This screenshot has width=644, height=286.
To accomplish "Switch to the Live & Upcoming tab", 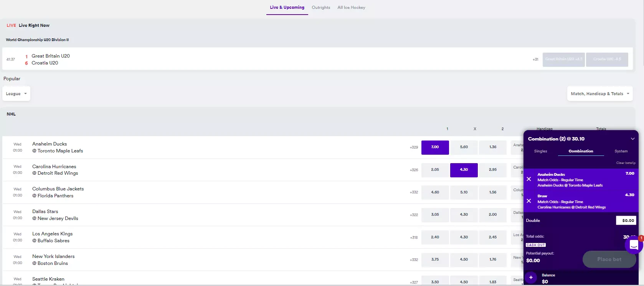I will tap(287, 7).
